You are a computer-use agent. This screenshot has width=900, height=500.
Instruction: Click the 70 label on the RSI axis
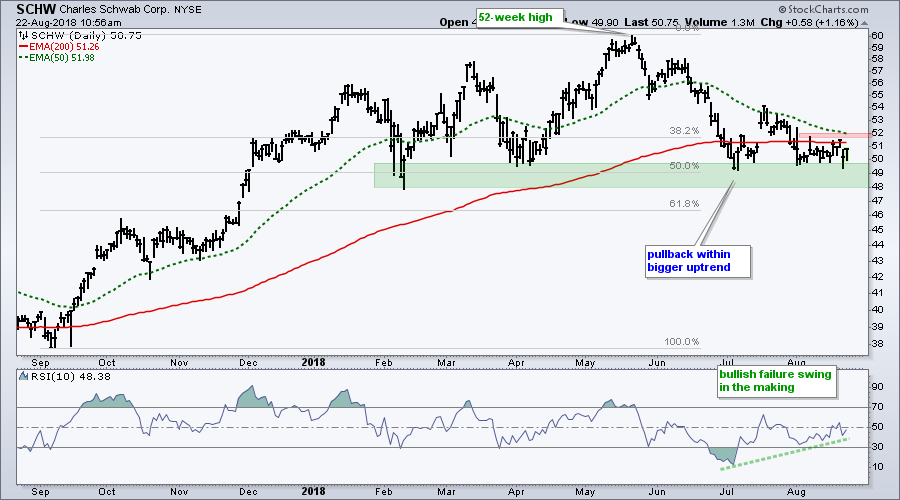878,407
